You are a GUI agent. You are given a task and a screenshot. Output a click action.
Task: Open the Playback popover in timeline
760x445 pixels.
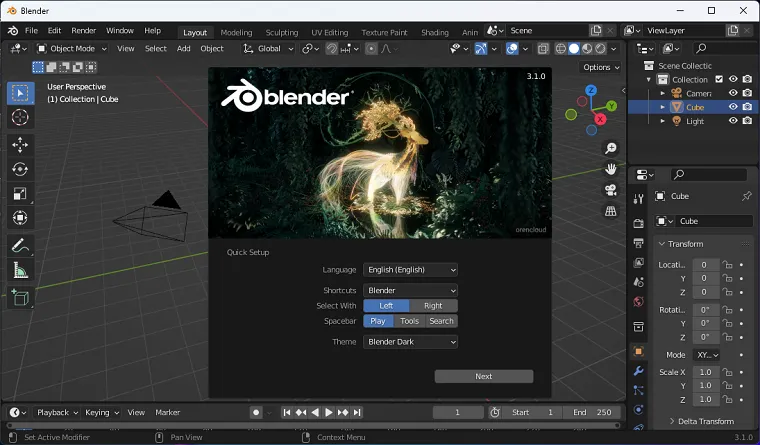point(57,413)
